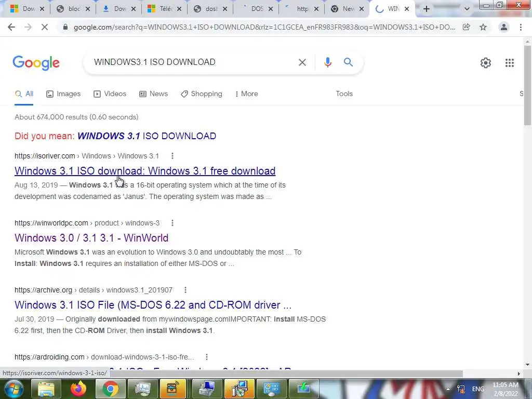Click the share page icon in address bar
The image size is (532, 399).
pyautogui.click(x=467, y=27)
